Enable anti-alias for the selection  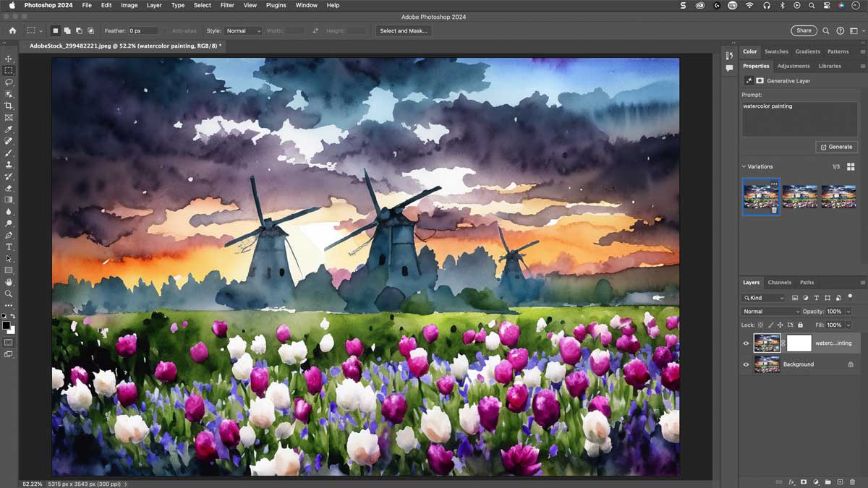(167, 31)
